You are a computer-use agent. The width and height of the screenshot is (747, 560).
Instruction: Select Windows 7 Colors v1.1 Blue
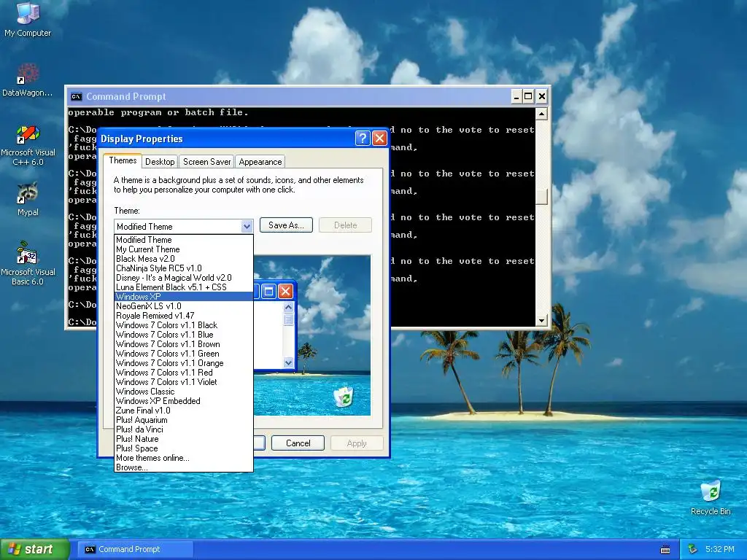(184, 334)
